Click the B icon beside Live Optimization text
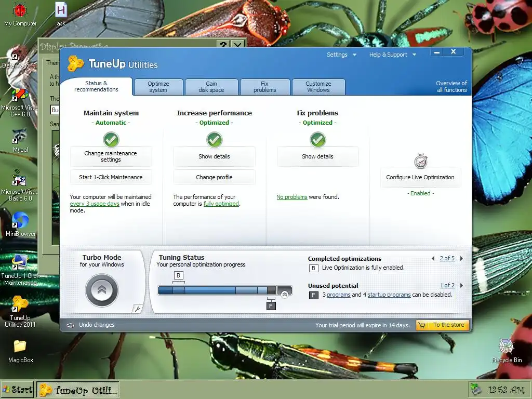The width and height of the screenshot is (532, 399). (x=313, y=268)
